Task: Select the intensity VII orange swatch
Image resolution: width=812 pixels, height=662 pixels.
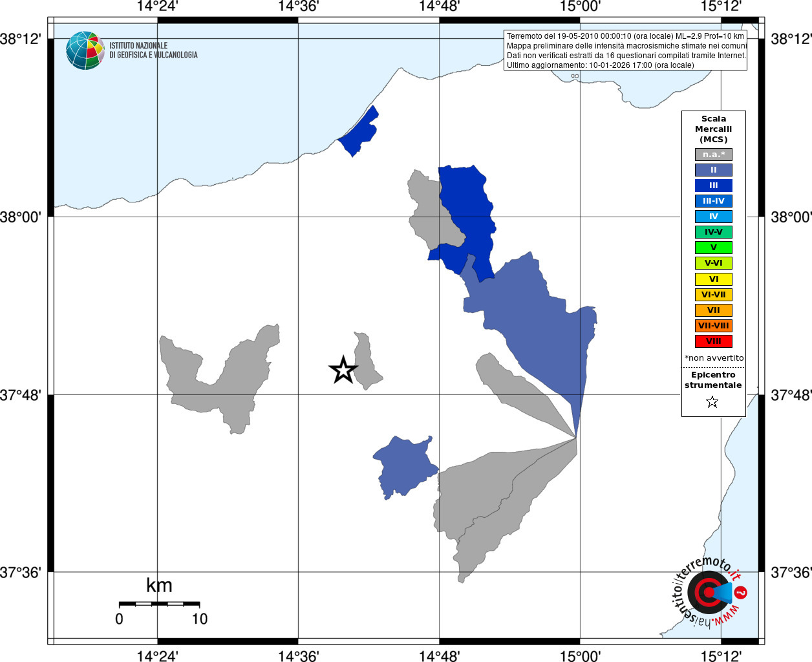Action: [x=714, y=310]
